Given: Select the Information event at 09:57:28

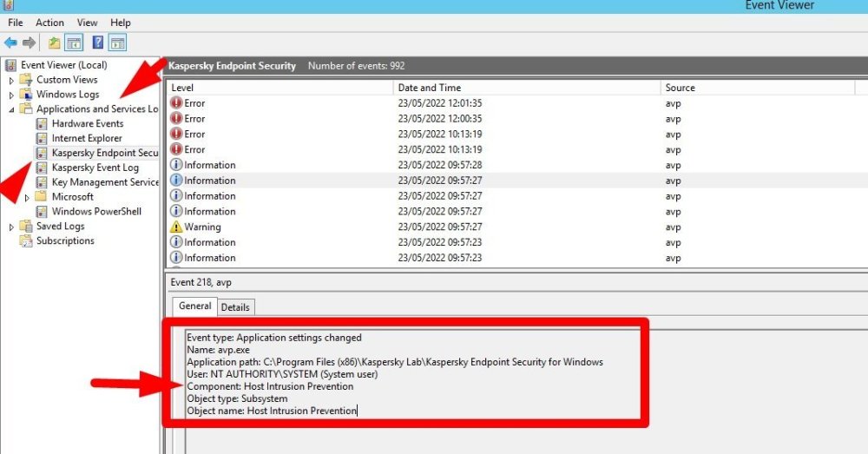Looking at the screenshot, I should (517, 165).
